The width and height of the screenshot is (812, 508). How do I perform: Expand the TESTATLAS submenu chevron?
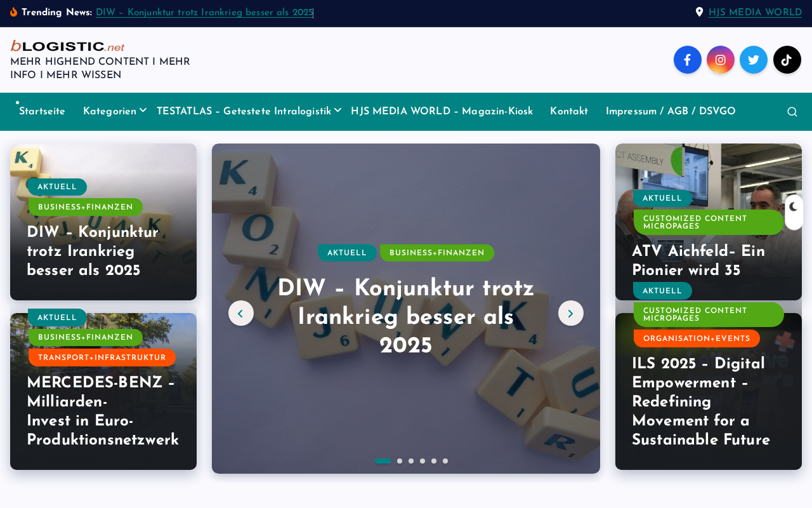click(x=338, y=110)
